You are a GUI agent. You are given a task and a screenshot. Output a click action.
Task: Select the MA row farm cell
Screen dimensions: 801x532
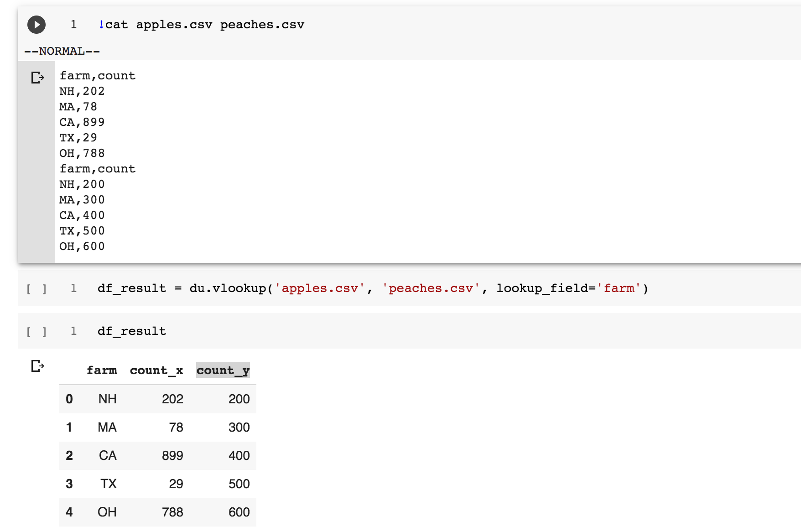(107, 428)
